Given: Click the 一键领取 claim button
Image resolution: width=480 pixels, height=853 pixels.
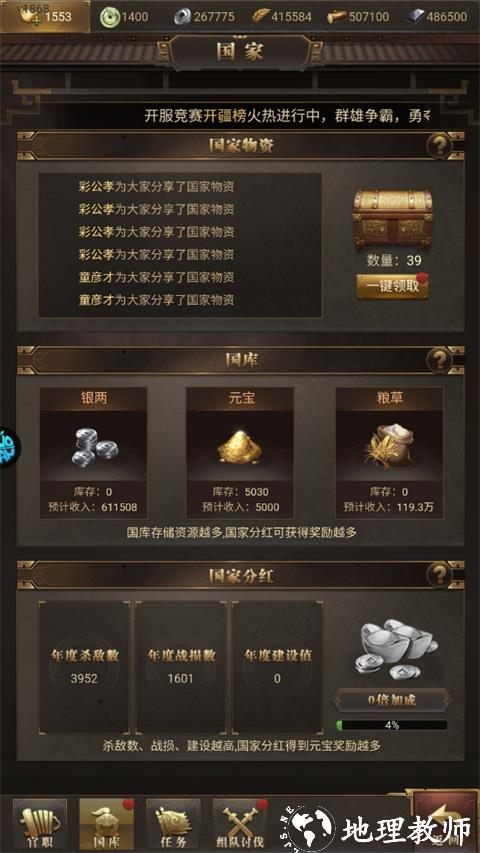Looking at the screenshot, I should coord(392,286).
